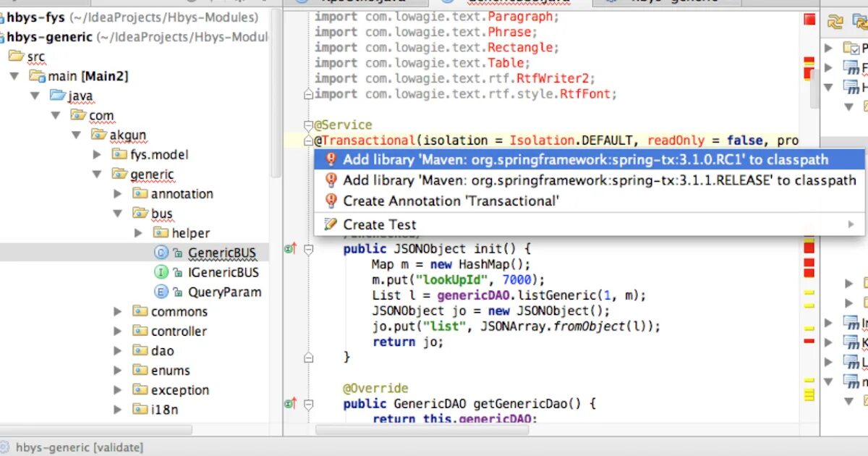This screenshot has height=456, width=868.
Task: Click the GenericBUS class icon
Action: click(161, 253)
